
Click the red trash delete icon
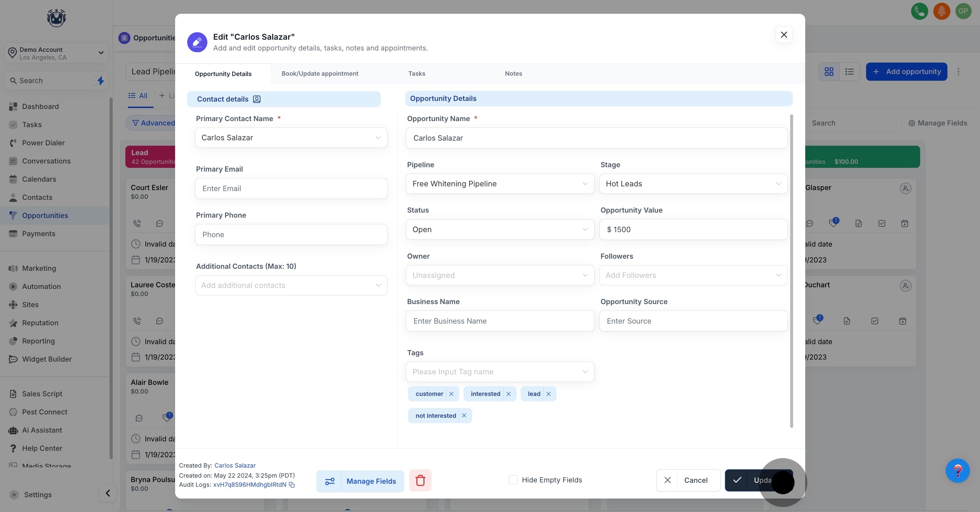click(420, 480)
